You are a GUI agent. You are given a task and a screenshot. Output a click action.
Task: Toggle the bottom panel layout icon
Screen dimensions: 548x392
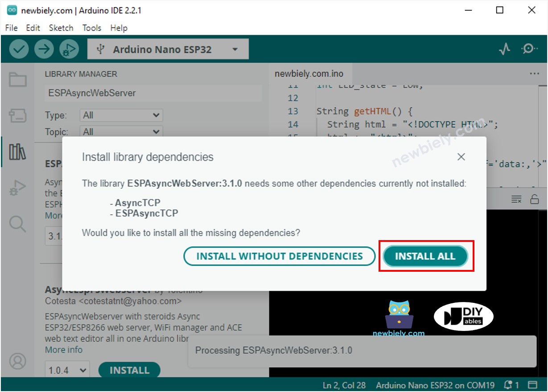coord(532,385)
